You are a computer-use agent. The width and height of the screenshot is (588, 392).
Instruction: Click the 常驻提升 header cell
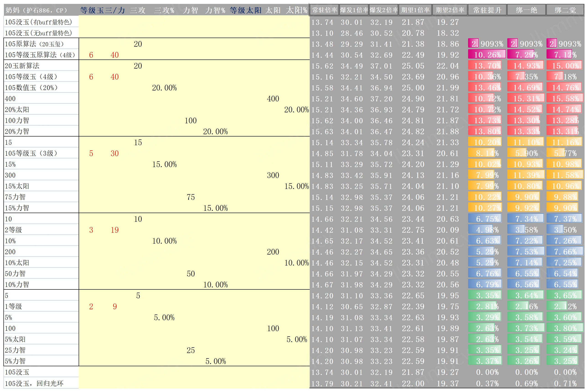click(487, 10)
